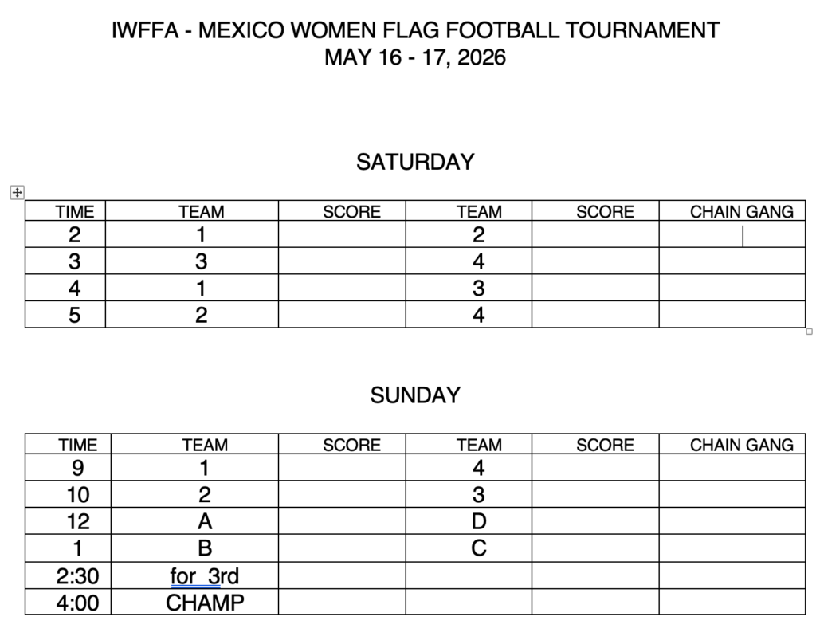The width and height of the screenshot is (816, 644).
Task: Click the Sunday 9 o'clock Chain Gang cell
Action: (732, 468)
